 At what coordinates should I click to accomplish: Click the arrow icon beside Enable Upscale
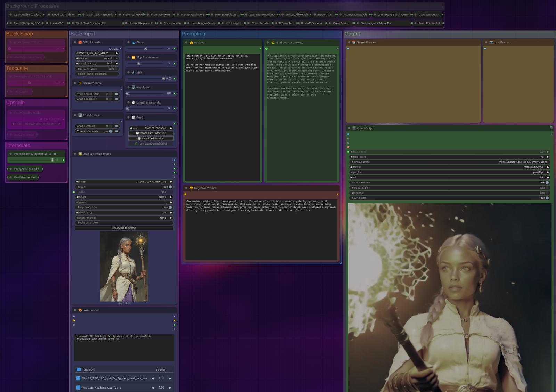pyautogui.click(x=117, y=126)
